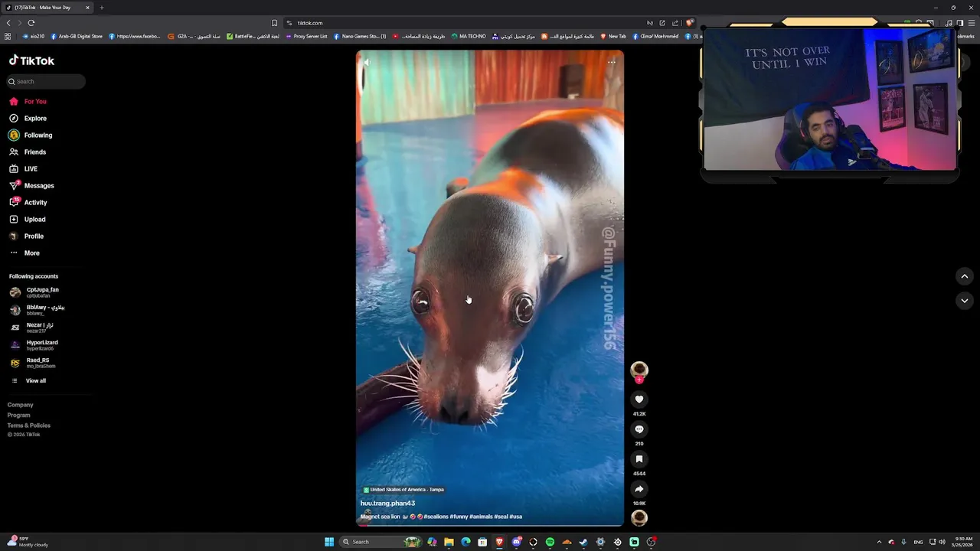Open the #sealions hashtag
The width and height of the screenshot is (980, 551).
tap(436, 517)
